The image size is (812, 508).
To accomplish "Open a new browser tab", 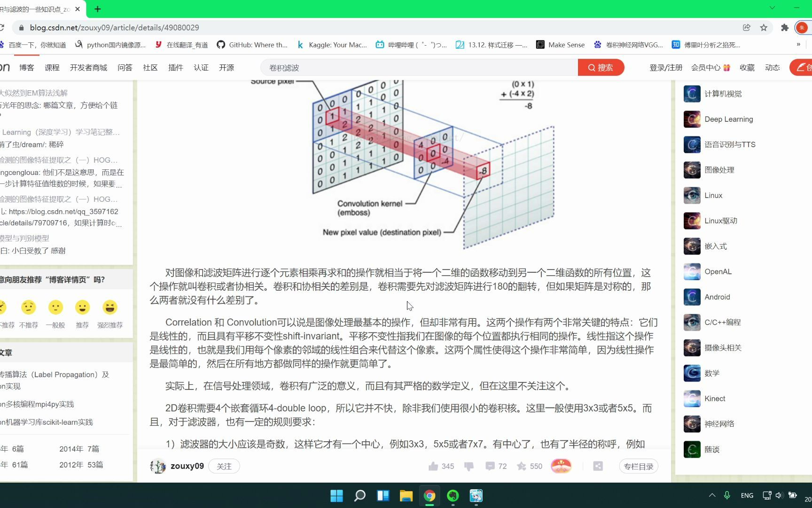I will tap(98, 9).
